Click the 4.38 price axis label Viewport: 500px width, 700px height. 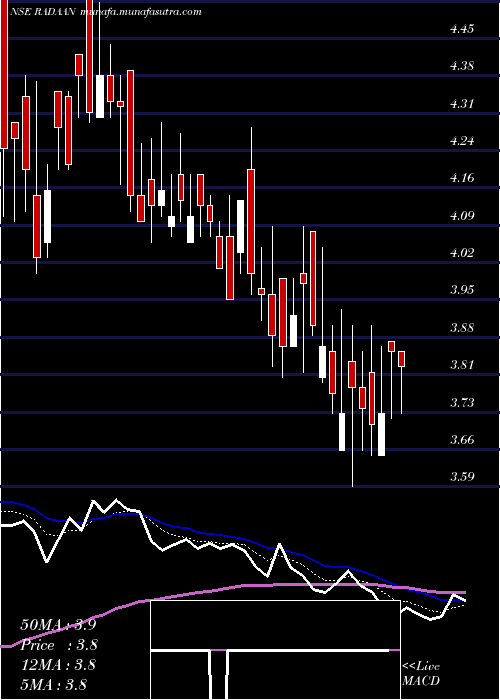(462, 67)
